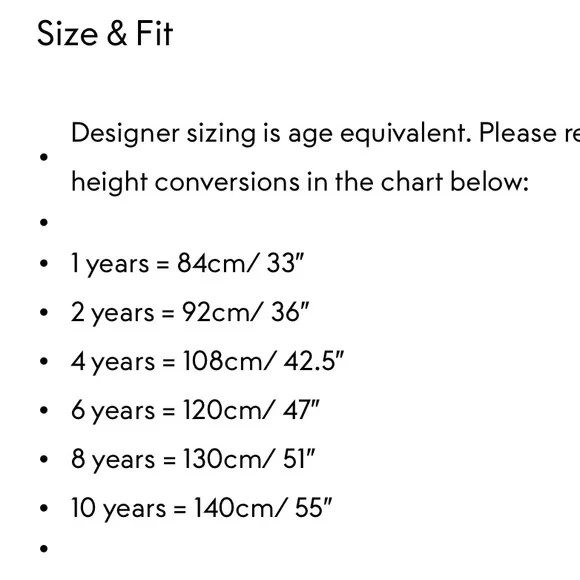Click the 42.5" measurement value

[x=314, y=361]
